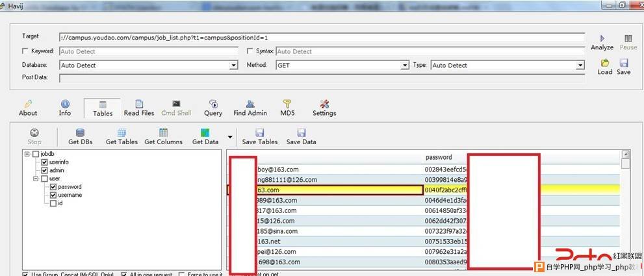Select the row ending in 163.net
Viewport: 644px width, 276px height.
423,242
